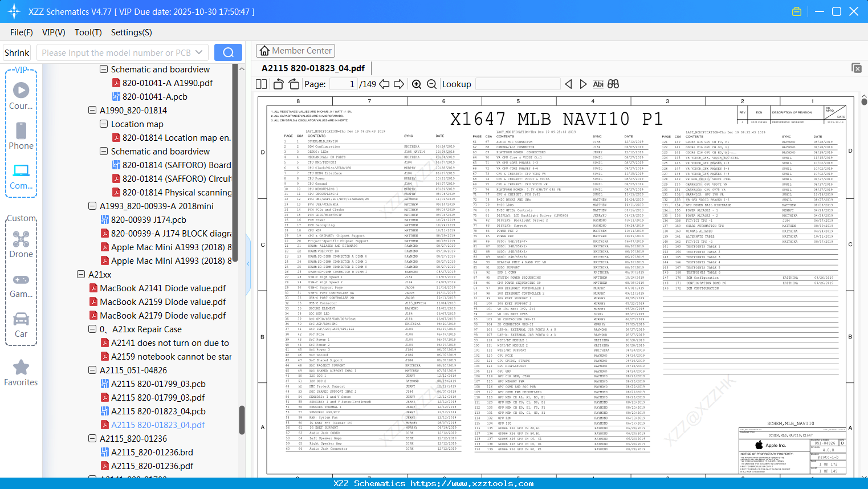Toggle the two-page split view icon
This screenshot has height=489, width=868.
point(261,84)
